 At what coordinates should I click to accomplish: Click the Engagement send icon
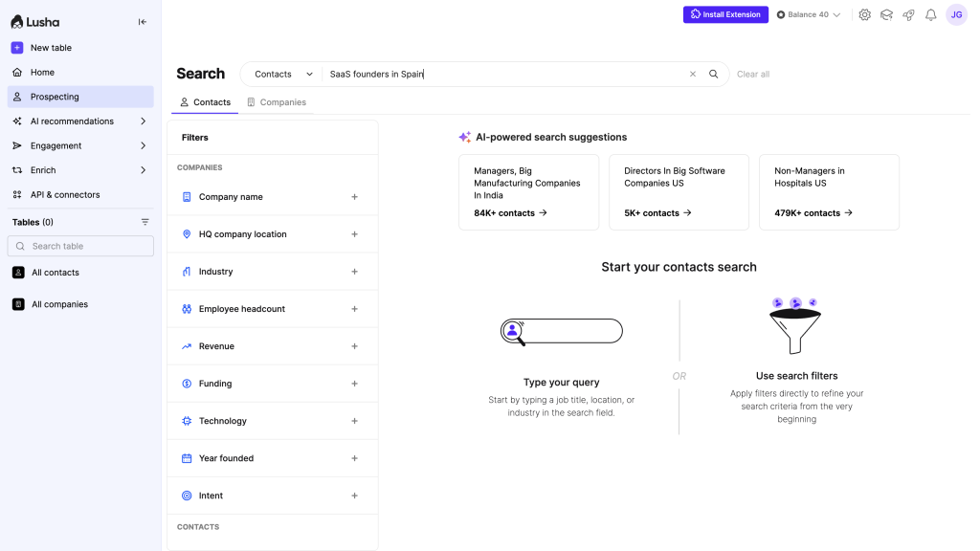[x=17, y=145]
